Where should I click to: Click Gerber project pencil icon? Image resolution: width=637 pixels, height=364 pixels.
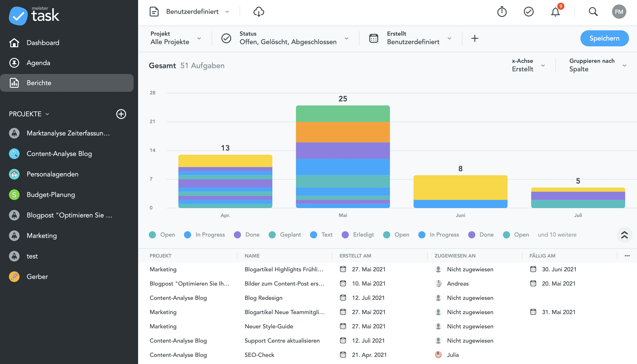(x=14, y=276)
